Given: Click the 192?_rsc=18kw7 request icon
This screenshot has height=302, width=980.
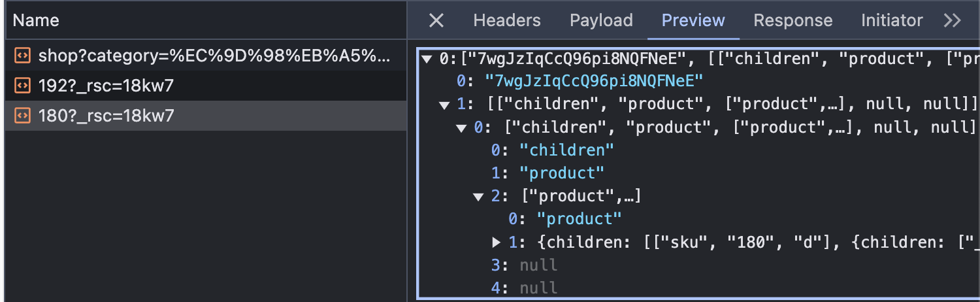Looking at the screenshot, I should (x=22, y=86).
